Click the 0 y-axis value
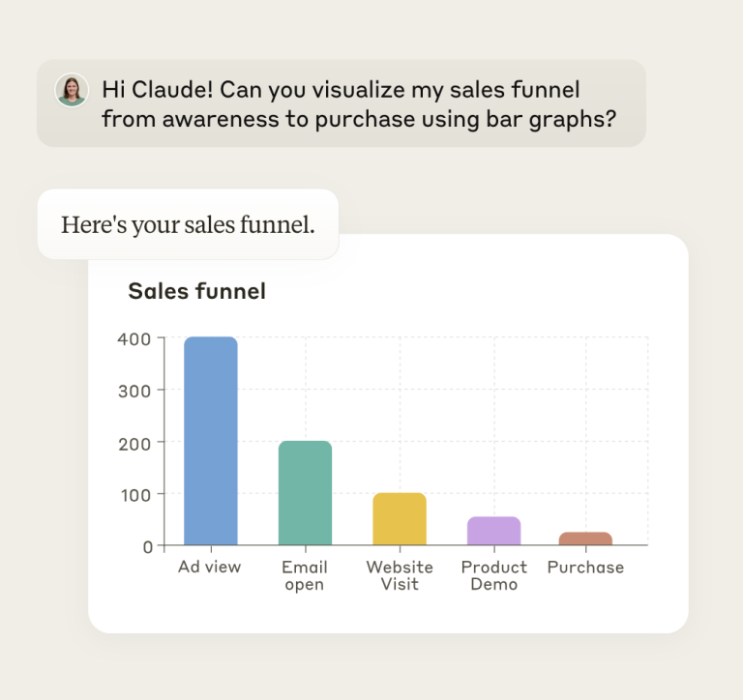 tap(147, 546)
